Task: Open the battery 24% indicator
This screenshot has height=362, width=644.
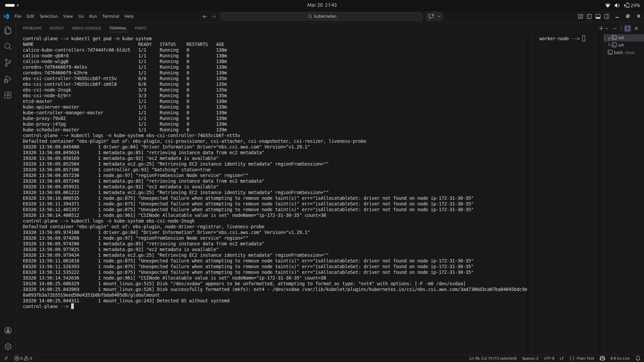Action: click(632, 5)
